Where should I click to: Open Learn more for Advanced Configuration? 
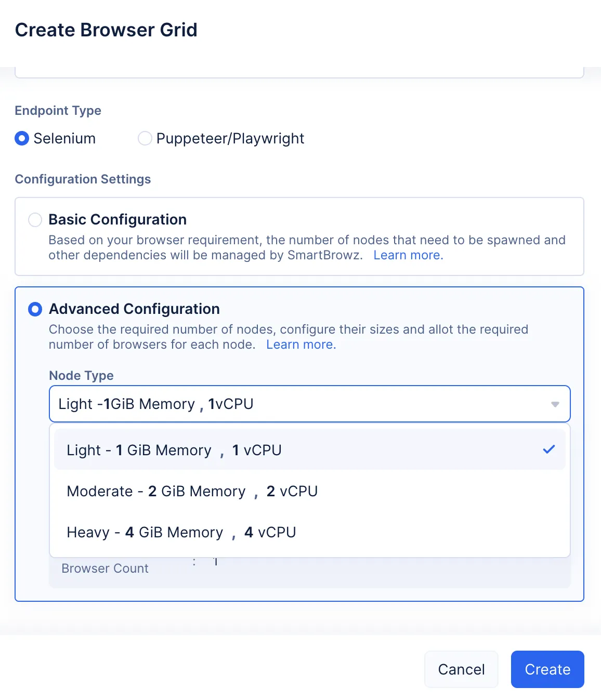tap(300, 345)
